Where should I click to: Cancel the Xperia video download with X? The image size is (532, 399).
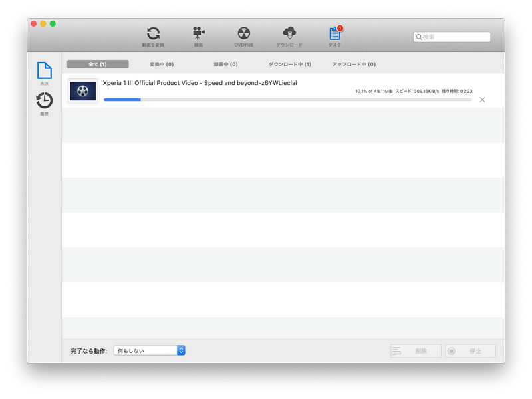pos(482,100)
